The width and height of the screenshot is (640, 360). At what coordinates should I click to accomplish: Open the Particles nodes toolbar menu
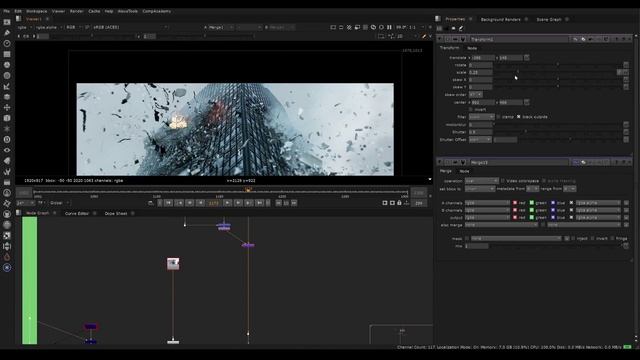click(7, 129)
